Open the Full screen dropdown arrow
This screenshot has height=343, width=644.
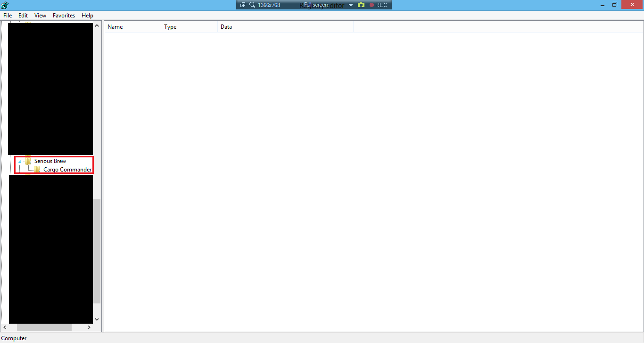(351, 5)
